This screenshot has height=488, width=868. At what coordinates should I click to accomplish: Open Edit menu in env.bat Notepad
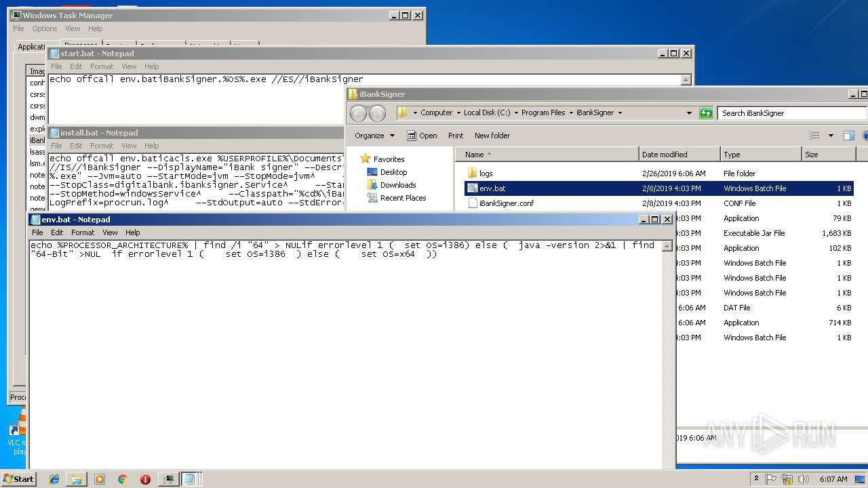click(57, 232)
